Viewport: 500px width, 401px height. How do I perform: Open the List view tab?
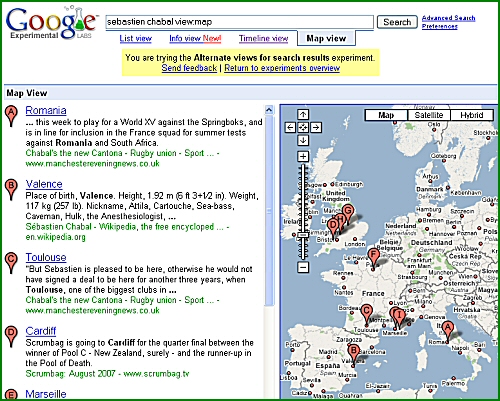[x=135, y=39]
